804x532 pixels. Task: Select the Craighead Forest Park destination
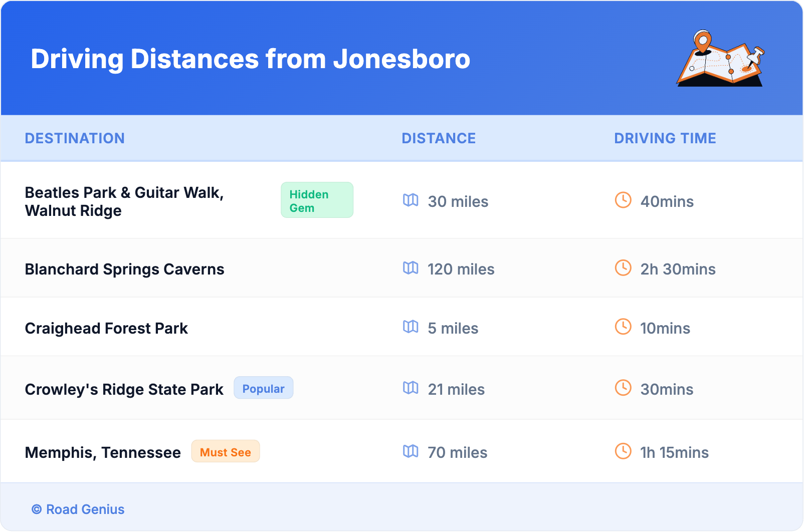coord(106,329)
